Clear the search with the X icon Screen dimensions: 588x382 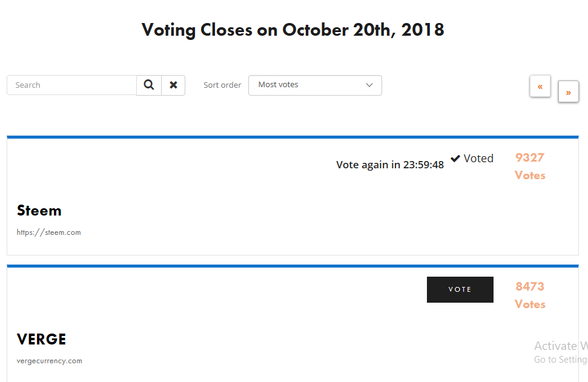(173, 85)
